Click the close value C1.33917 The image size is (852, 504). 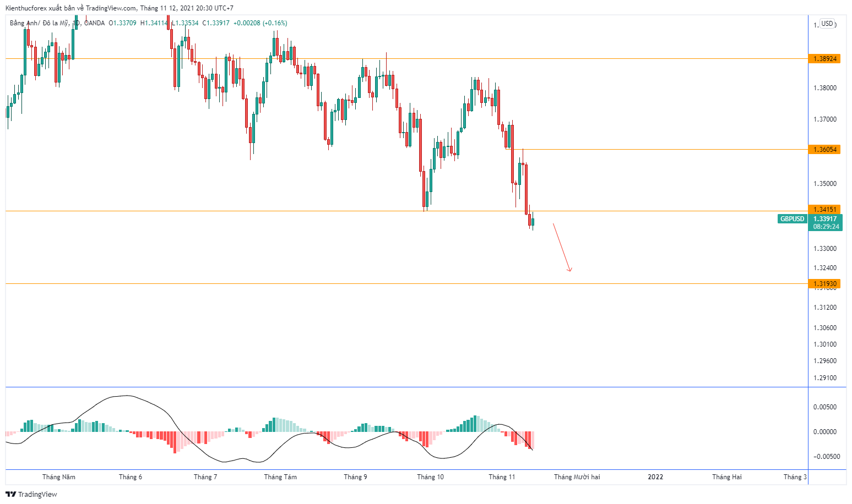(x=216, y=23)
